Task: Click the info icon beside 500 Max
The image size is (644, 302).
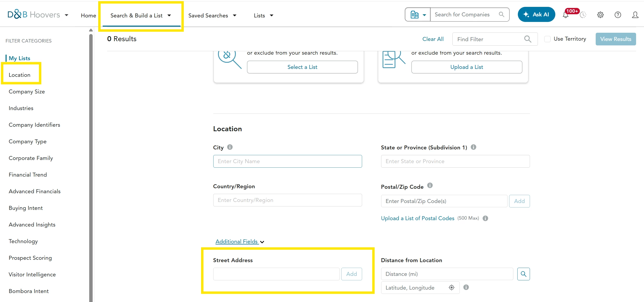Action: 485,218
